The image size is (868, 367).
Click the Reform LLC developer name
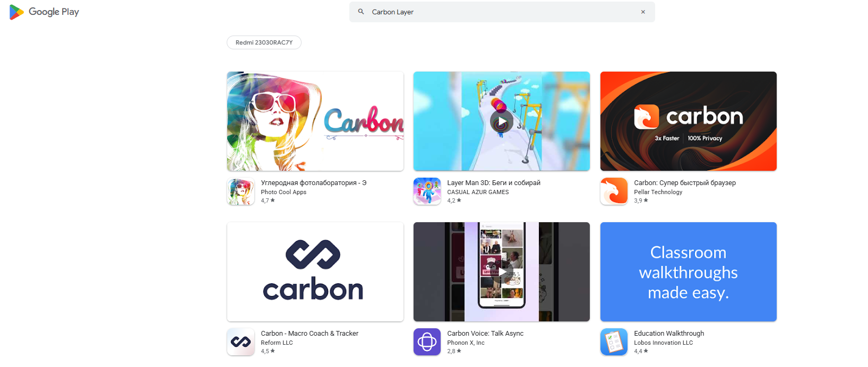pyautogui.click(x=277, y=343)
